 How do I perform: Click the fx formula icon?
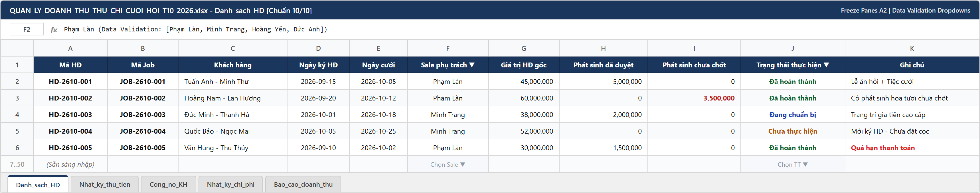coord(54,30)
